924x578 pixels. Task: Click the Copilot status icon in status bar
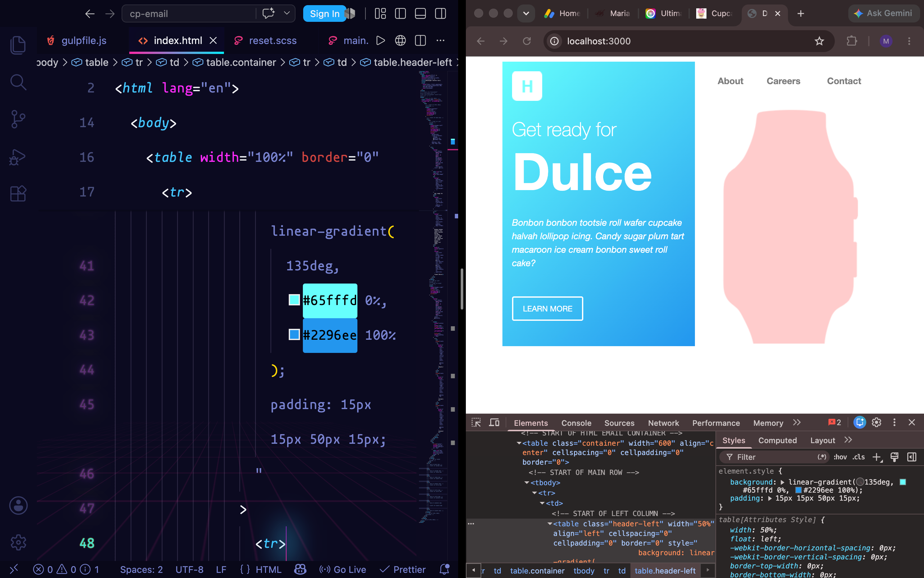300,570
